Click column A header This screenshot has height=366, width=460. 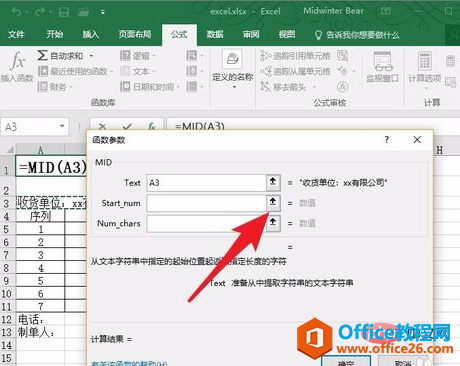40,150
